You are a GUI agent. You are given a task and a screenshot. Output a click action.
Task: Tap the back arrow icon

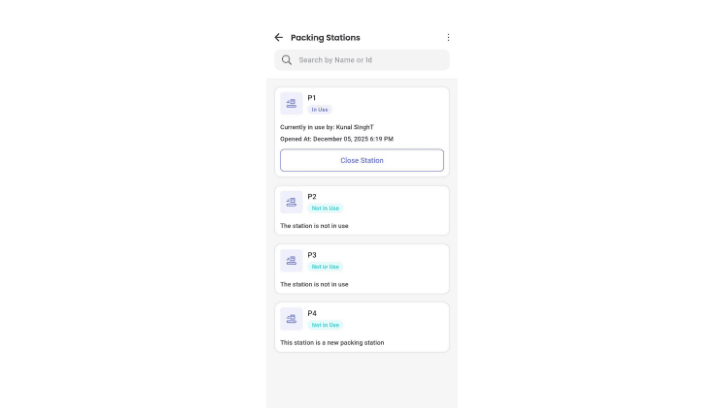tap(279, 38)
